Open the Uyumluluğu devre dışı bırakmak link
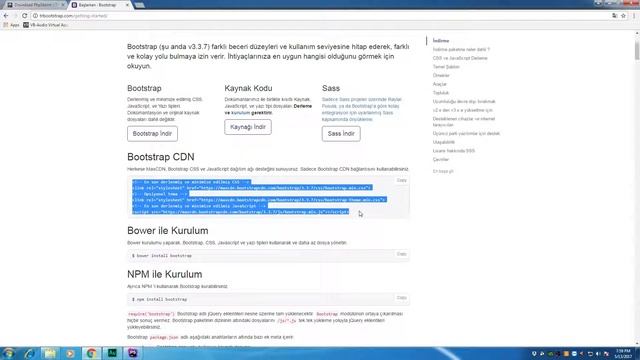 point(464,101)
